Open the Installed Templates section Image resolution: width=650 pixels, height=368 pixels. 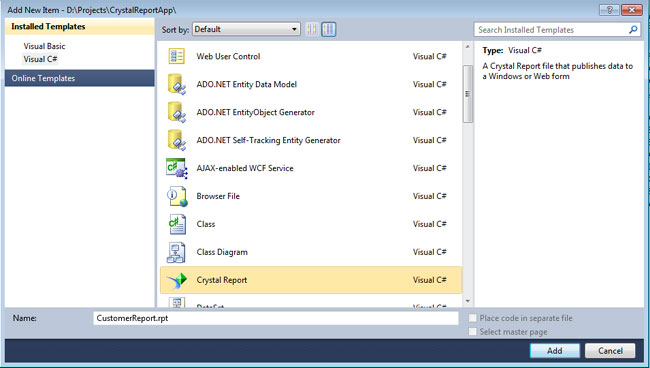pos(80,27)
